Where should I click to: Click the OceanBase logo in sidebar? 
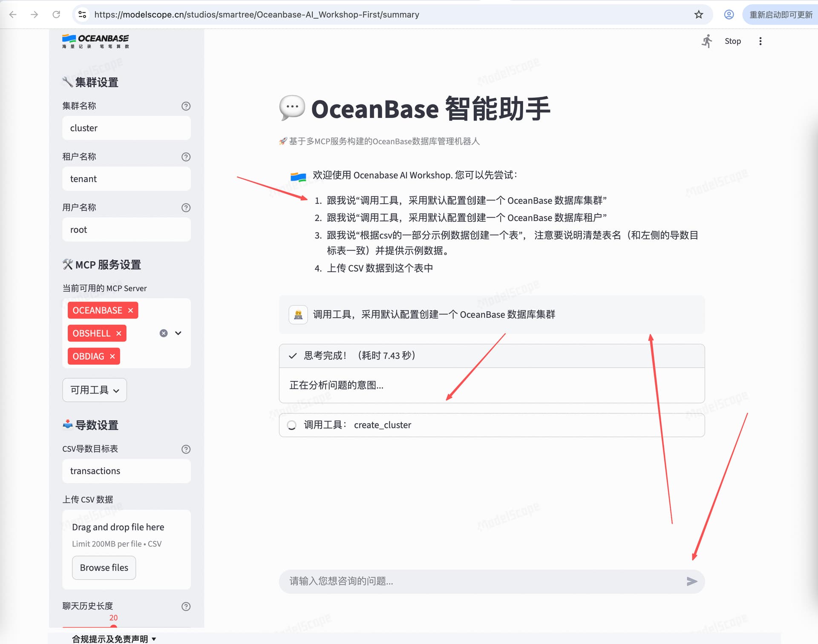[x=95, y=41]
